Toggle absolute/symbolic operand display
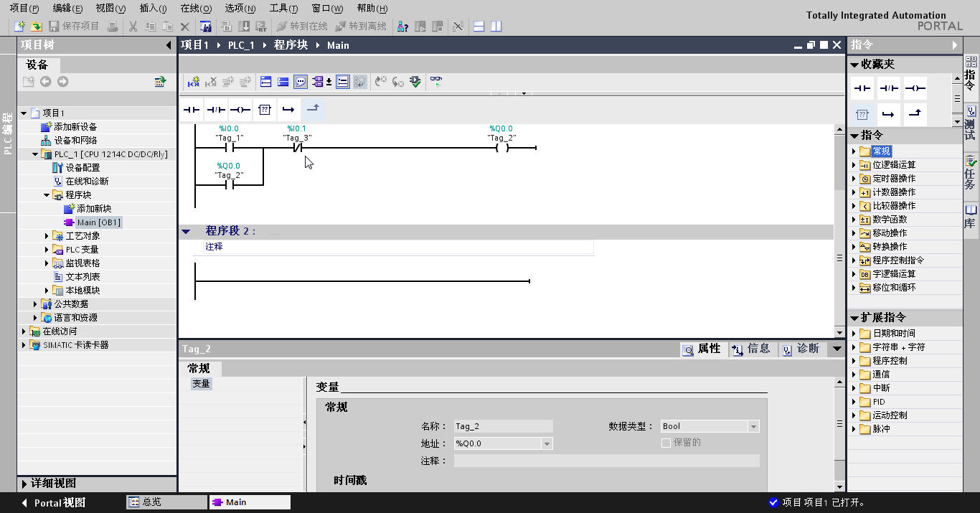This screenshot has height=513, width=980. (x=319, y=81)
